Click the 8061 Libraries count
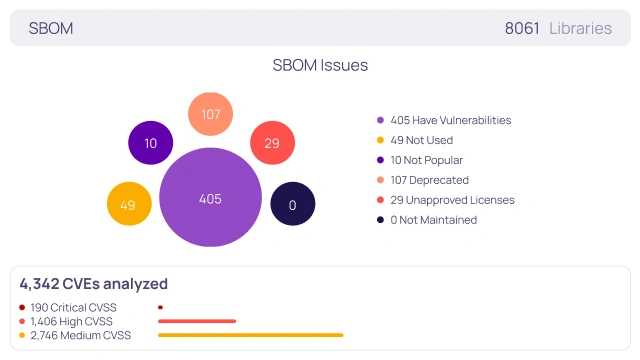 (x=558, y=28)
